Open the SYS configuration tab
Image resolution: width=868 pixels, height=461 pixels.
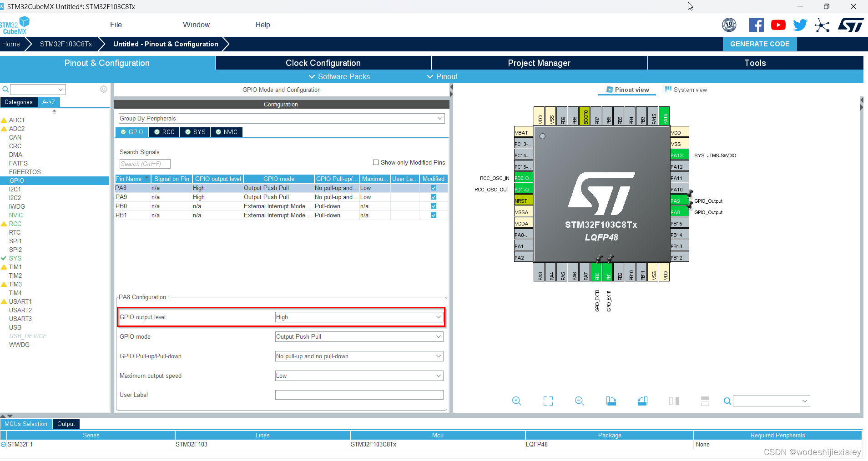[x=195, y=132]
